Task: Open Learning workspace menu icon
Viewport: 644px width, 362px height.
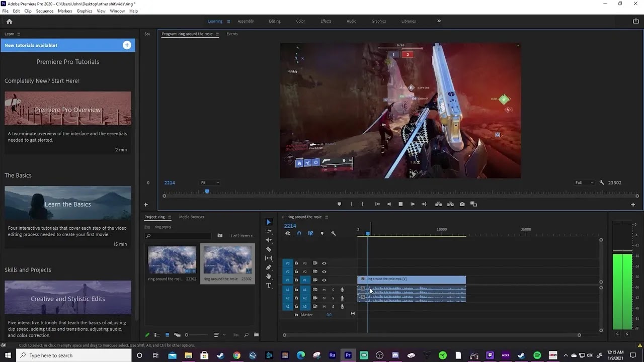Action: point(228,21)
